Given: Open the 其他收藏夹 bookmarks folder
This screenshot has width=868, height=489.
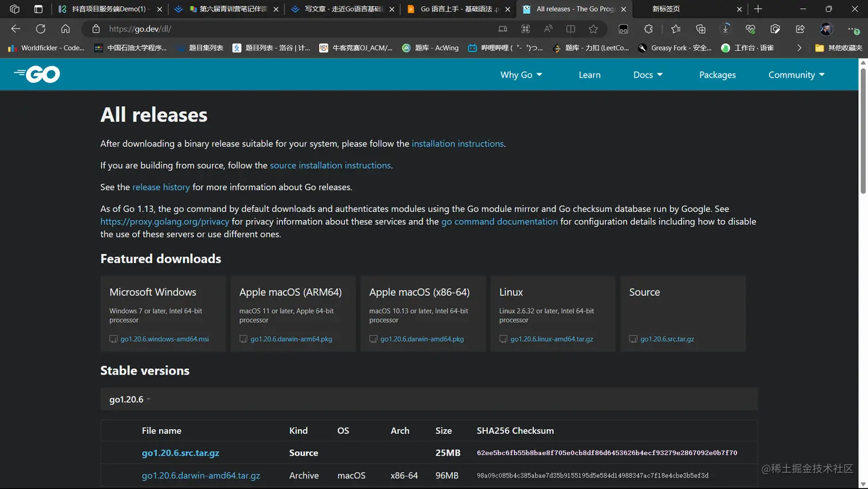Looking at the screenshot, I should click(838, 48).
